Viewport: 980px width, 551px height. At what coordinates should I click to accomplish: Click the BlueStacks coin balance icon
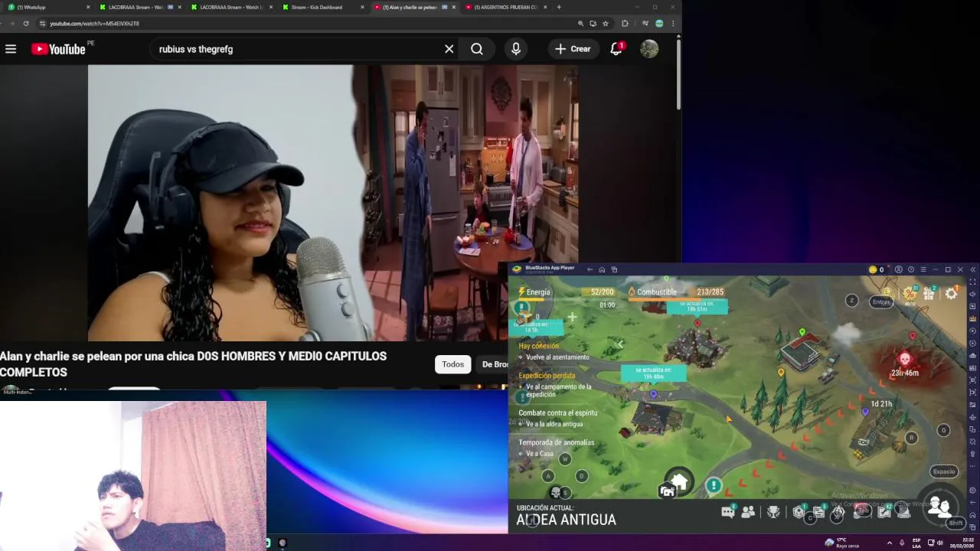(x=872, y=269)
